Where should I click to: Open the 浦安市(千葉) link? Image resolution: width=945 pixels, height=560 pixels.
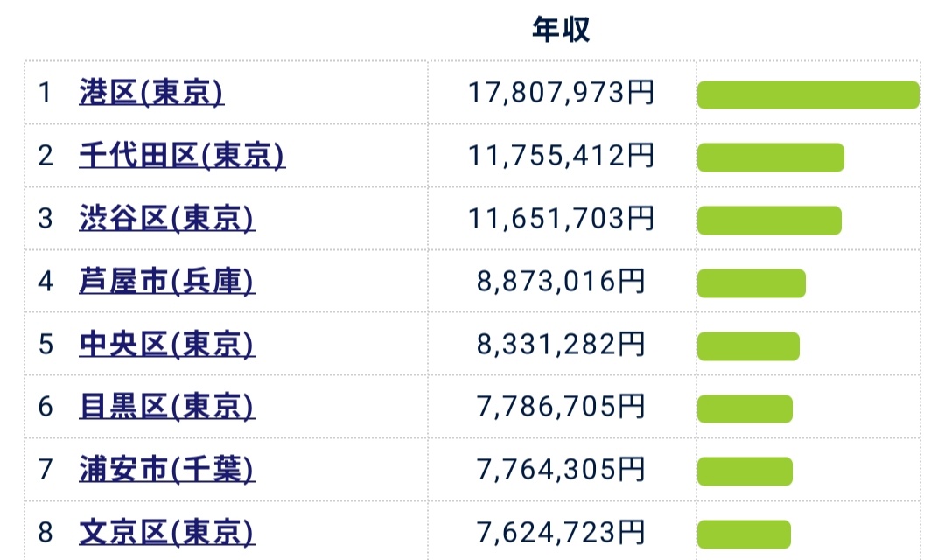[167, 470]
